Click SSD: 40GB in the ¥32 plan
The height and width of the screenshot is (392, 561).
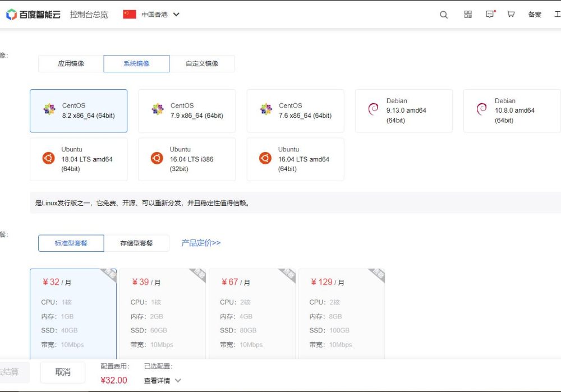[x=59, y=330]
